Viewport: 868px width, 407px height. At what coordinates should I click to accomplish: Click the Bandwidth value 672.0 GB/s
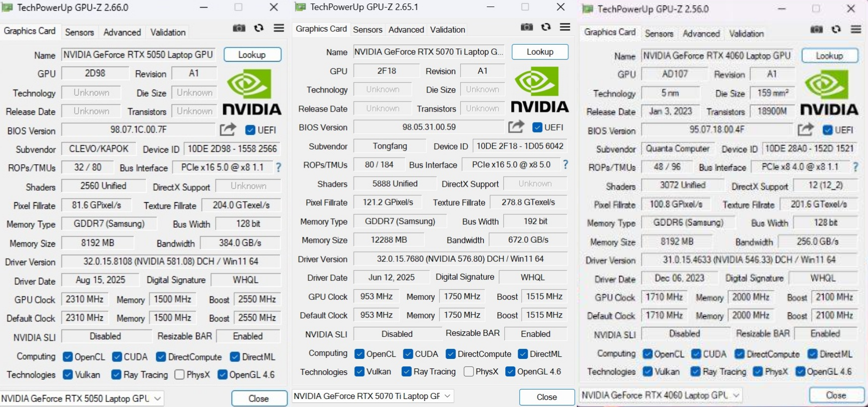(528, 240)
